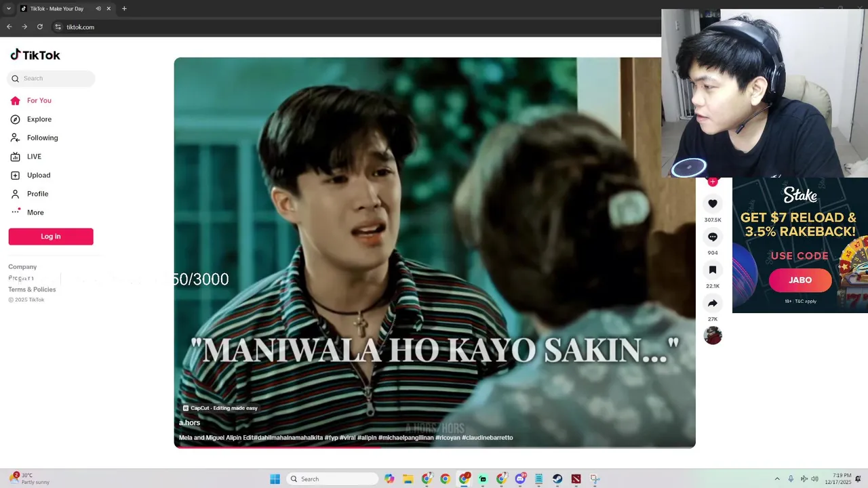Expand the Company footer section
Screen dimensions: 868x488
click(x=22, y=267)
